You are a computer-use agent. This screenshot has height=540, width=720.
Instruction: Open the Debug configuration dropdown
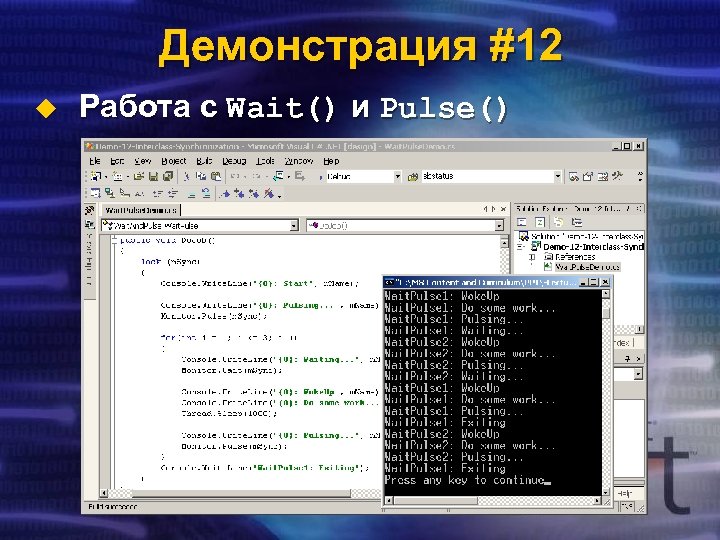click(x=398, y=176)
